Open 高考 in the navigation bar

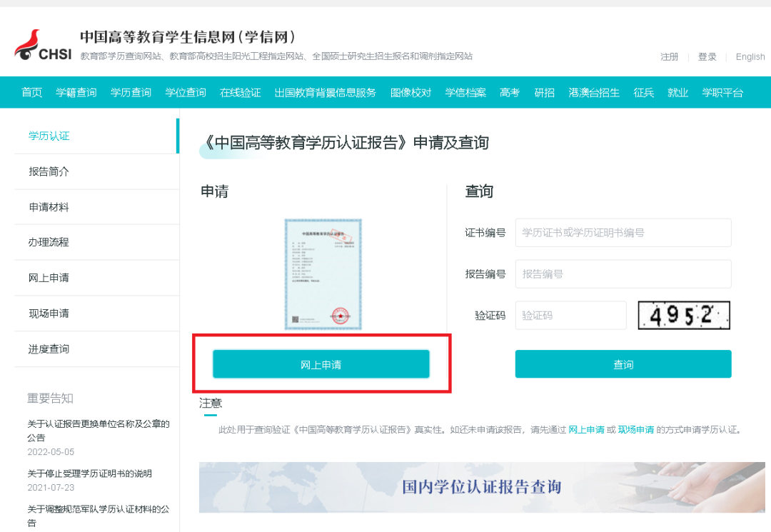tap(510, 92)
